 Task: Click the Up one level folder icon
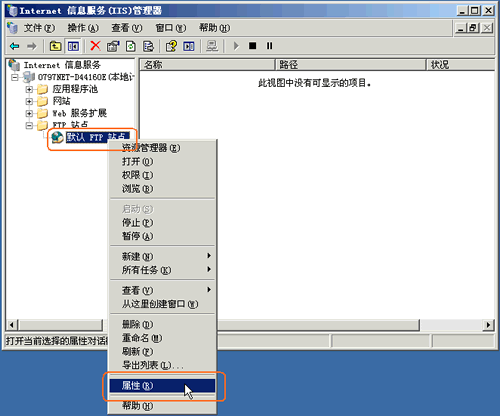(x=55, y=46)
